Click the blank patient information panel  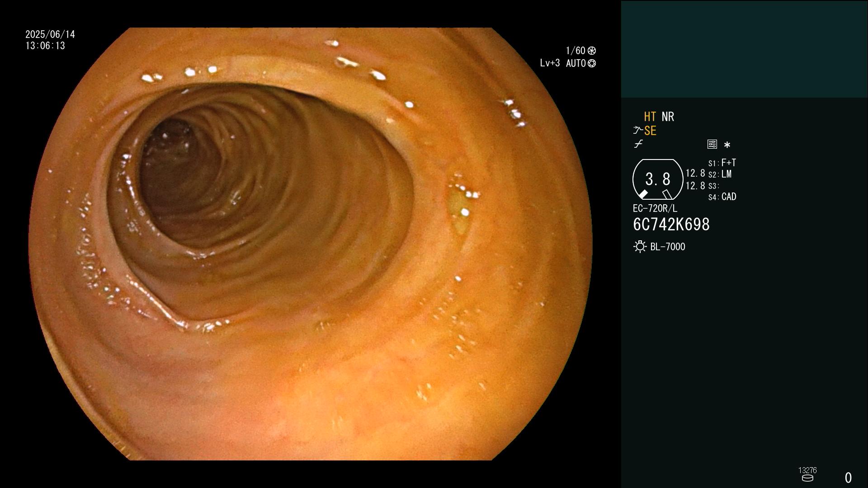[x=744, y=49]
